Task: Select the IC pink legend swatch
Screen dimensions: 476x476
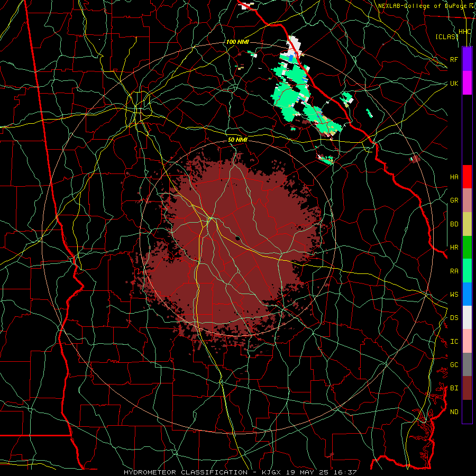Action: point(467,341)
